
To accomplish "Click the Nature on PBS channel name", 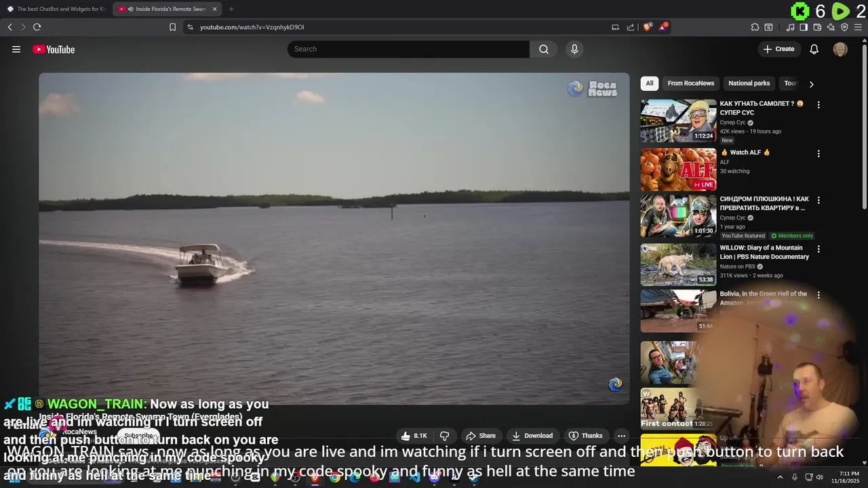I will 737,266.
